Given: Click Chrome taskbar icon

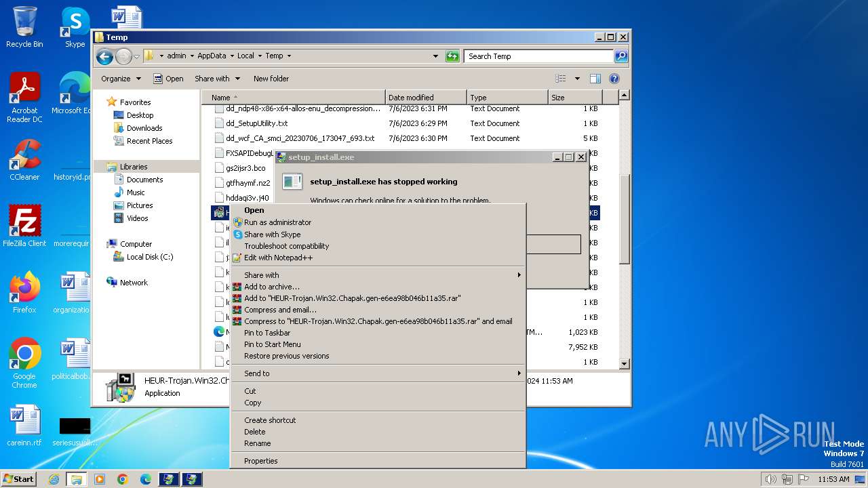Looking at the screenshot, I should [122, 479].
